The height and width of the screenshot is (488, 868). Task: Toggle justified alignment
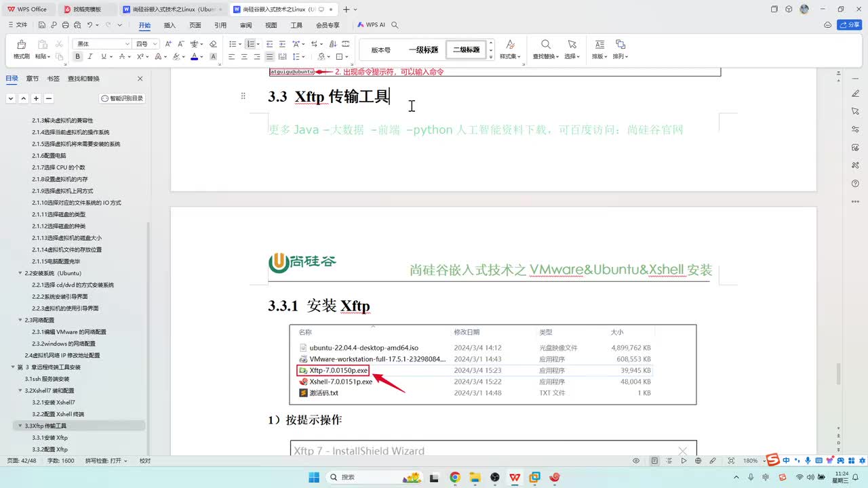[x=270, y=57]
